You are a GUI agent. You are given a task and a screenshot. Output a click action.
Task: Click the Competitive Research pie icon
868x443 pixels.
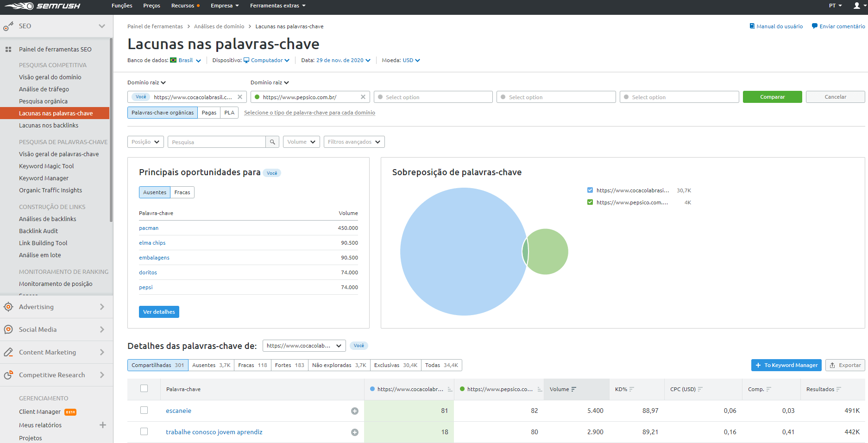pyautogui.click(x=8, y=375)
